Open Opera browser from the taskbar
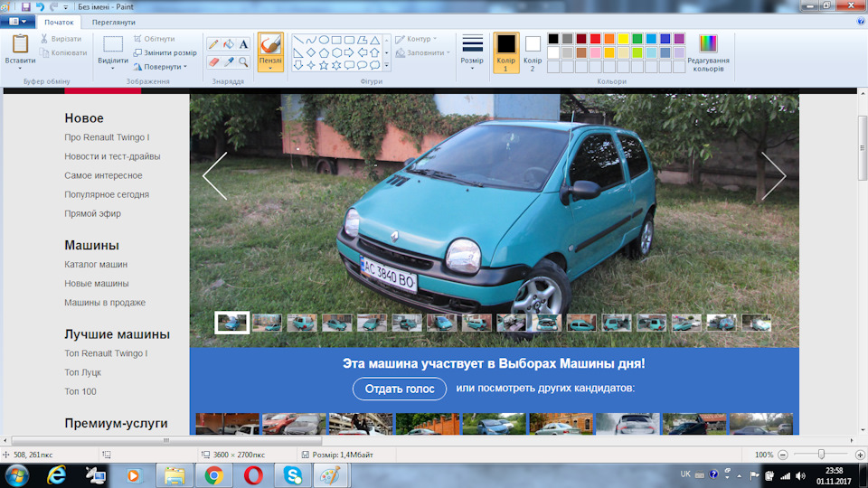Screen dimensions: 868x488 click(253, 475)
